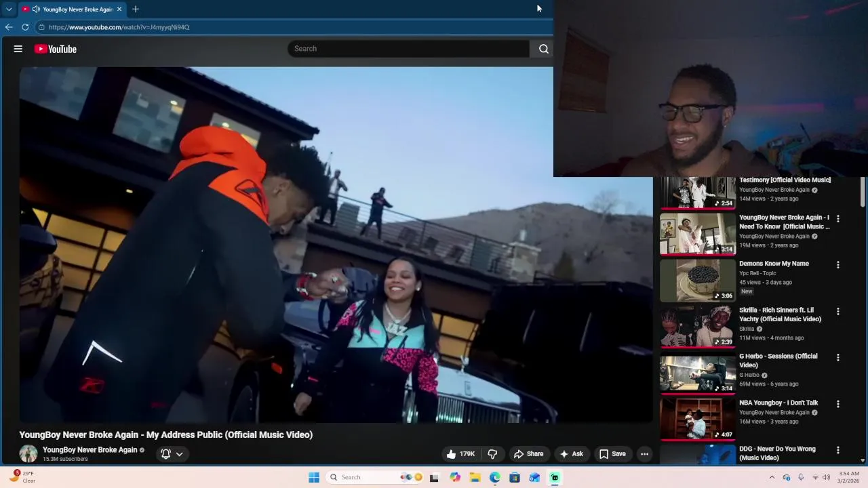Click the Skrilla channel name text
Screen dimensions: 868x488
[747, 329]
